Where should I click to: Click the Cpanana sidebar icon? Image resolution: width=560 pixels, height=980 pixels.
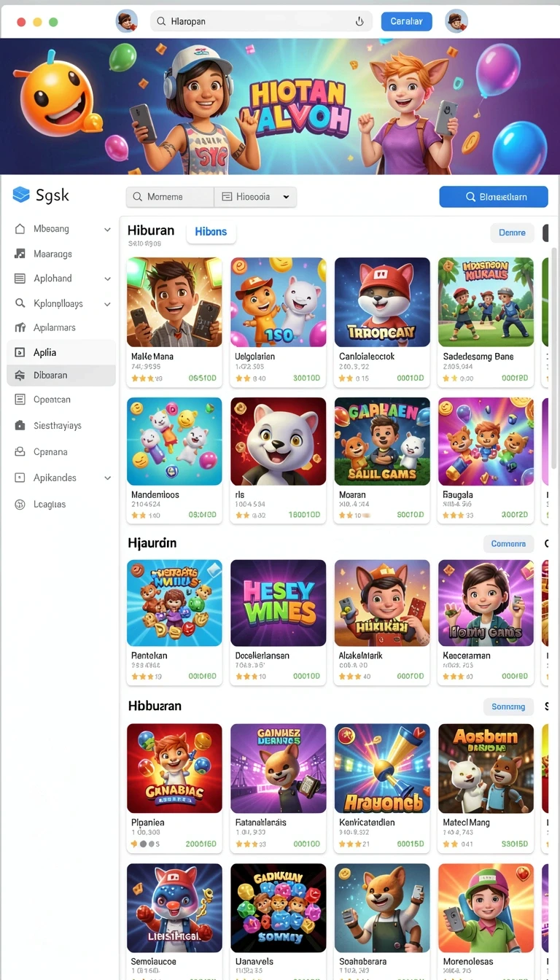[x=20, y=452]
